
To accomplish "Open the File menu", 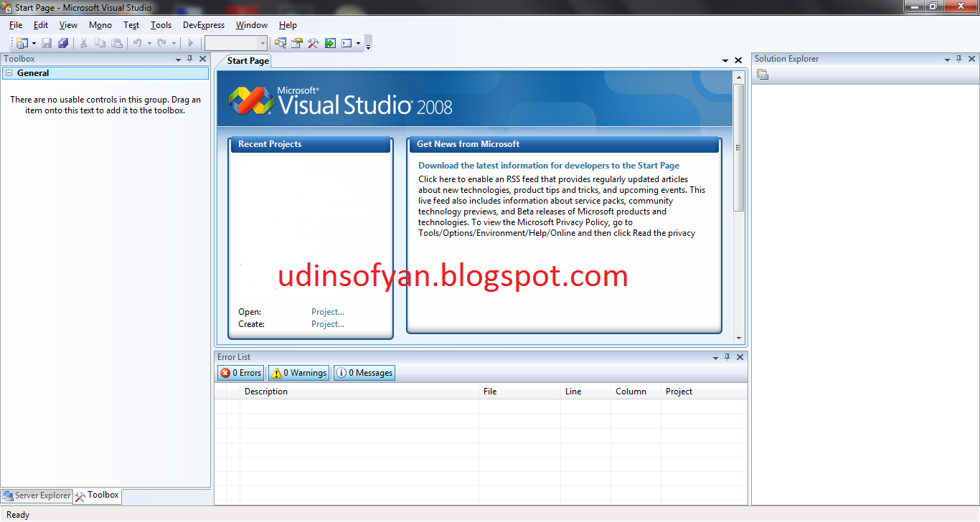I will [16, 25].
